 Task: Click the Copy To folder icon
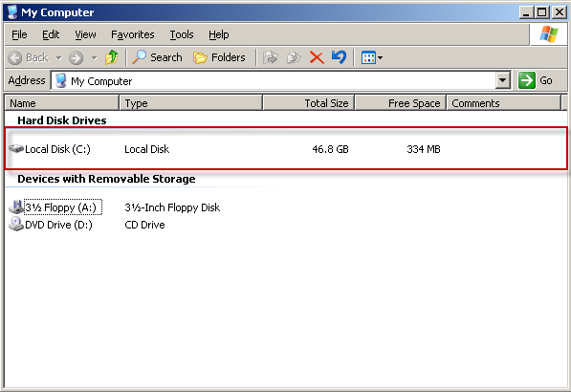(x=294, y=57)
